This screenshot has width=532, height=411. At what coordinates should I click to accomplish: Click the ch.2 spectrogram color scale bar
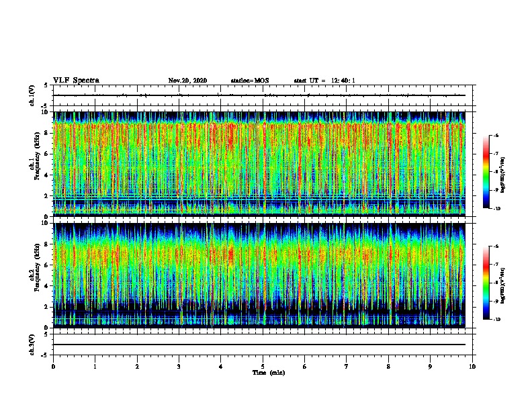(x=486, y=283)
